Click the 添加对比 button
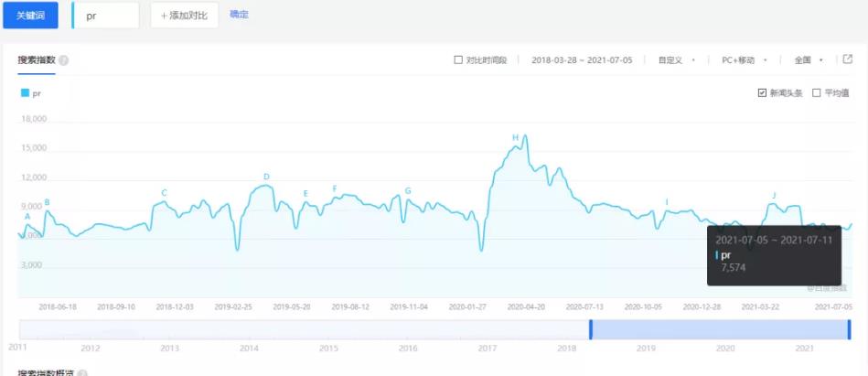The image size is (868, 376). [x=184, y=16]
